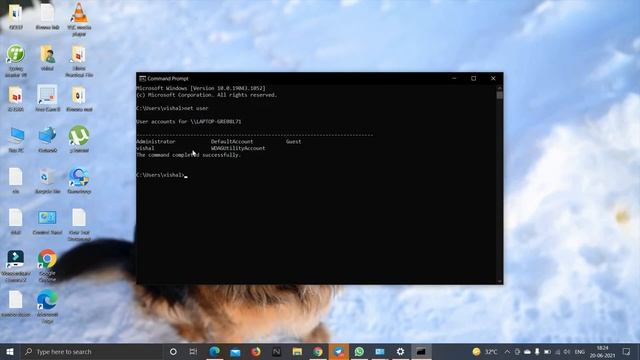Open File Explorer from taskbar

click(x=297, y=351)
